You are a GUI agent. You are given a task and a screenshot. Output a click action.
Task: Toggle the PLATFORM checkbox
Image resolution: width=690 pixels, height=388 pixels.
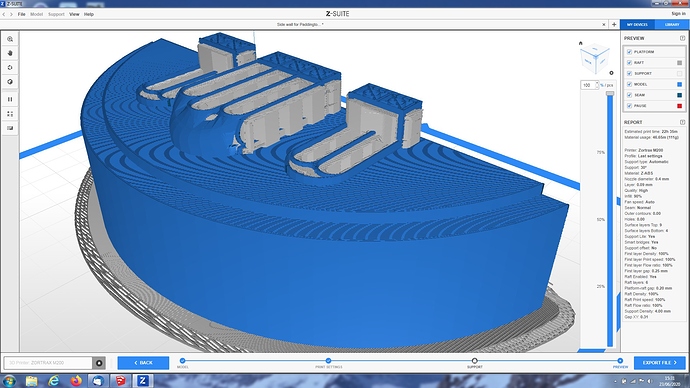pyautogui.click(x=629, y=52)
